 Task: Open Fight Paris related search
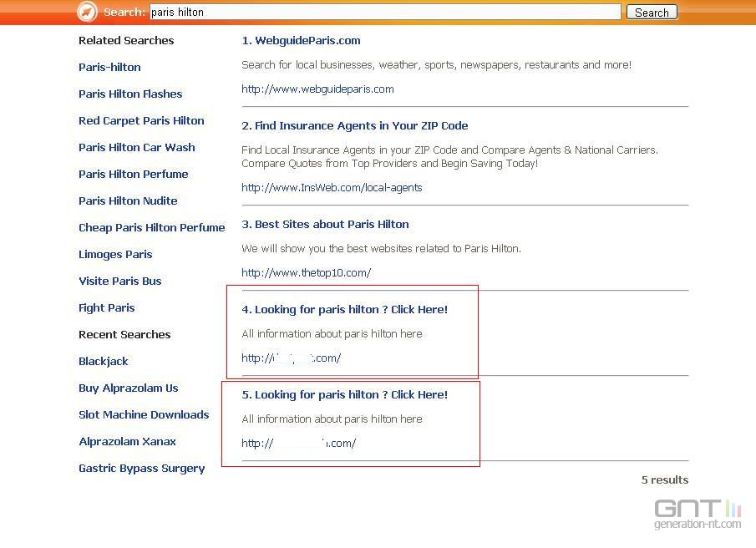pyautogui.click(x=107, y=308)
